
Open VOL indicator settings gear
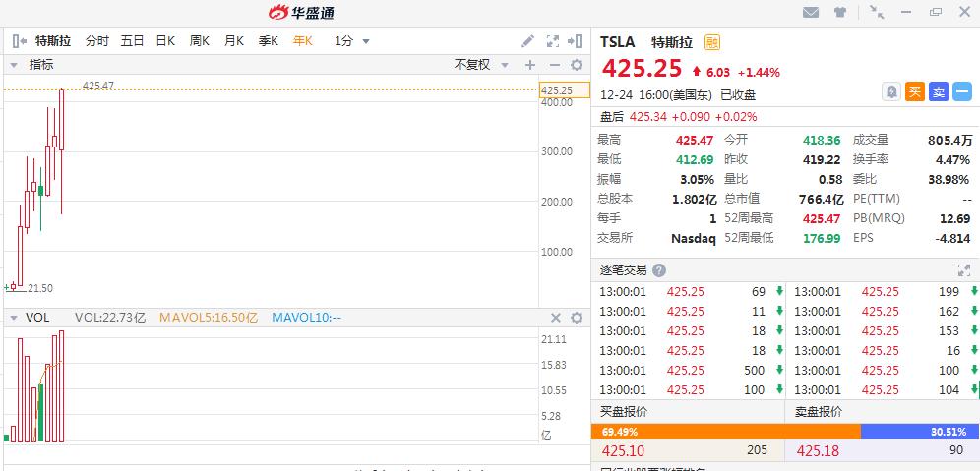coord(577,318)
